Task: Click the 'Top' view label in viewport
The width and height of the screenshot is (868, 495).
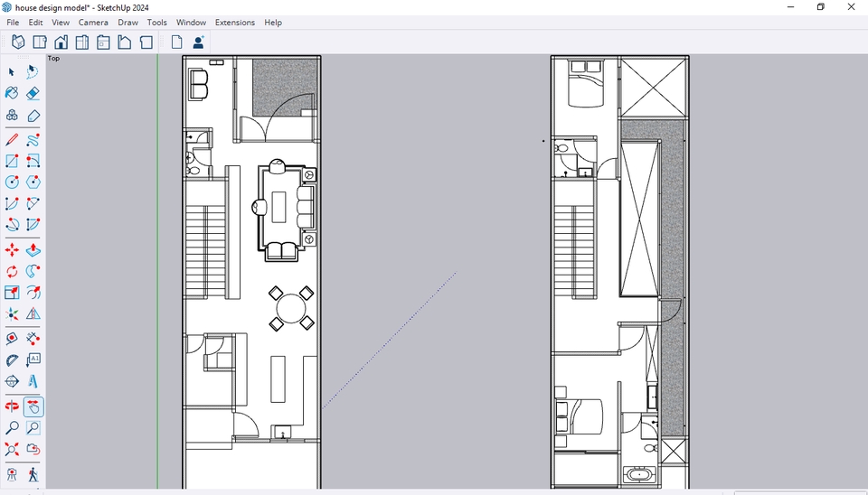Action: click(x=53, y=58)
